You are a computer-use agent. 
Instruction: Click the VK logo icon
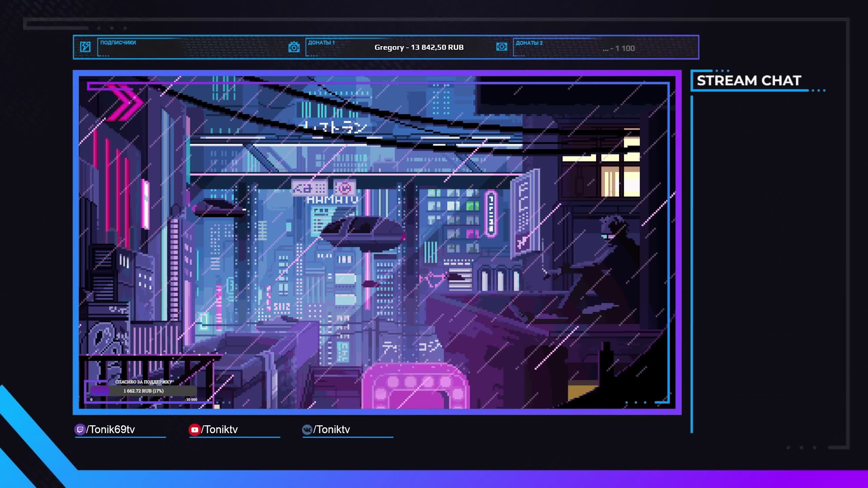[x=307, y=430]
